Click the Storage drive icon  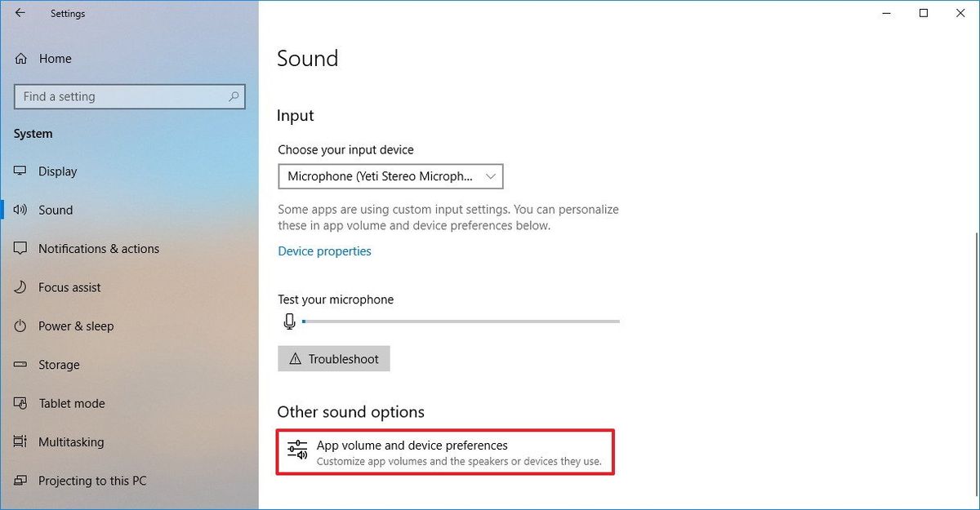[x=20, y=365]
